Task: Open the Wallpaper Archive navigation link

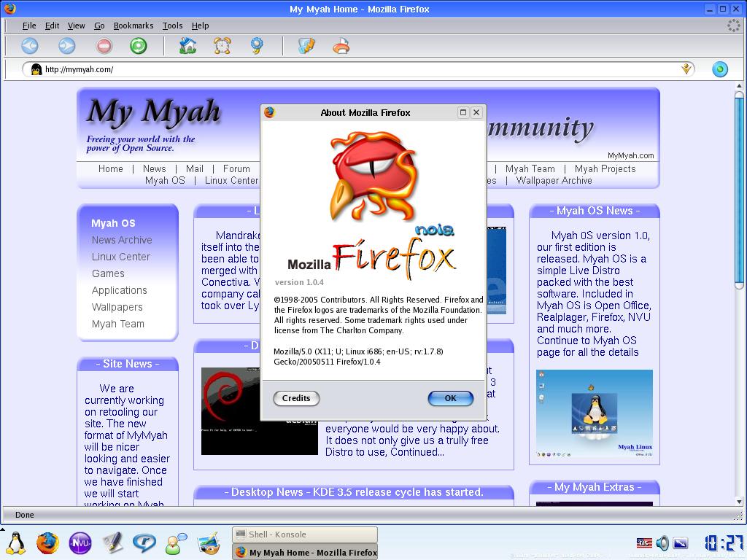Action: click(554, 181)
